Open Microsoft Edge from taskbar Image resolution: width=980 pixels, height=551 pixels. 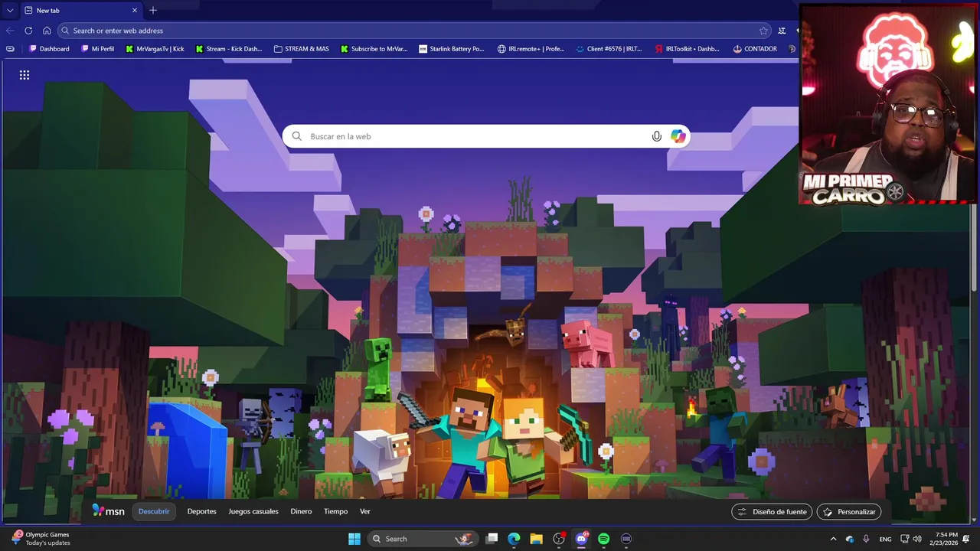[514, 539]
